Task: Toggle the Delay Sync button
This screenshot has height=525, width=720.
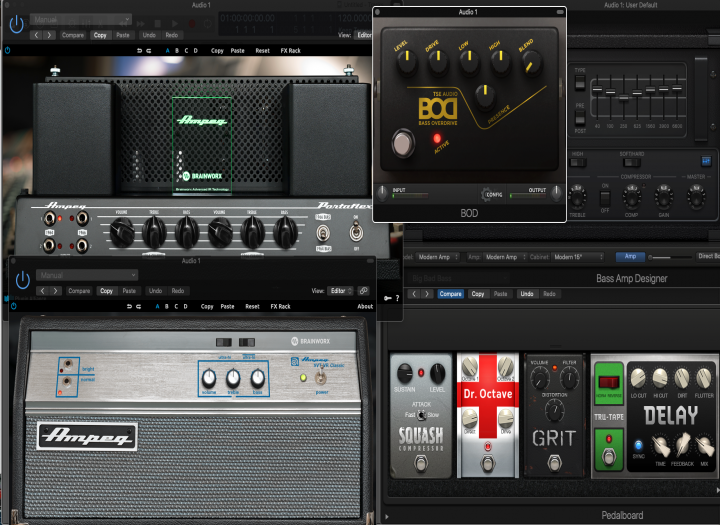Action: pos(638,445)
